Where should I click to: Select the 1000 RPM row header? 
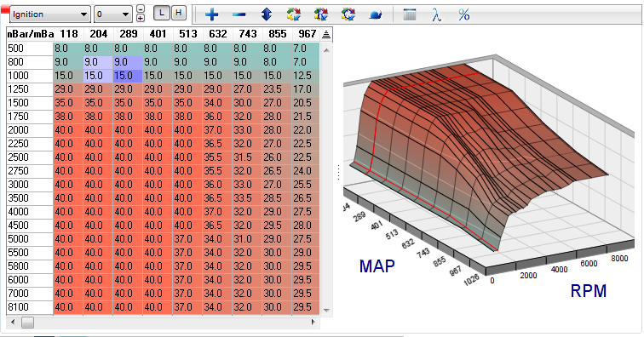(x=30, y=76)
